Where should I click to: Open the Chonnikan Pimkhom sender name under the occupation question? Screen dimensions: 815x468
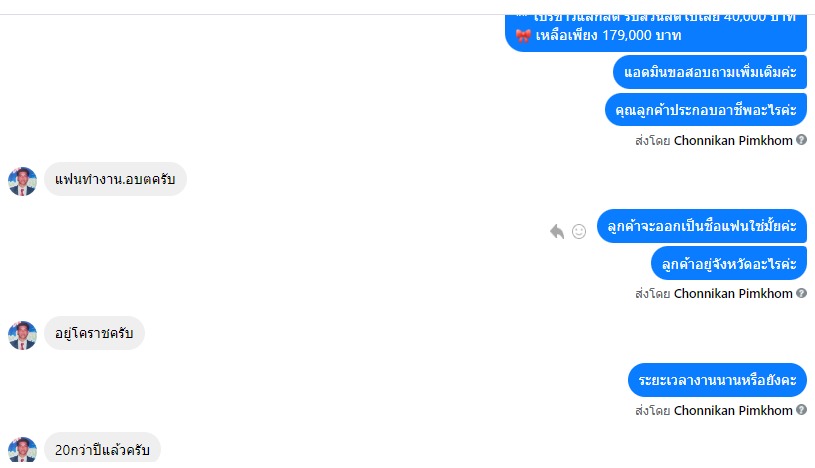[x=733, y=140]
